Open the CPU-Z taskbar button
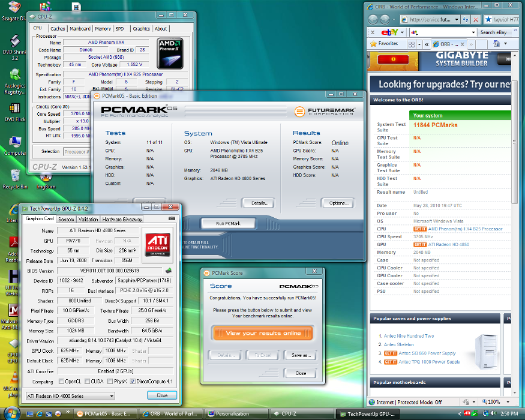The height and width of the screenshot is (420, 525). pyautogui.click(x=301, y=414)
